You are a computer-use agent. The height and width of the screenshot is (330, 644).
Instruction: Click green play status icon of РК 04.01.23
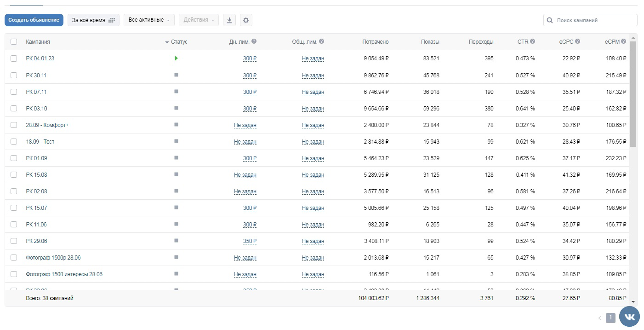176,58
